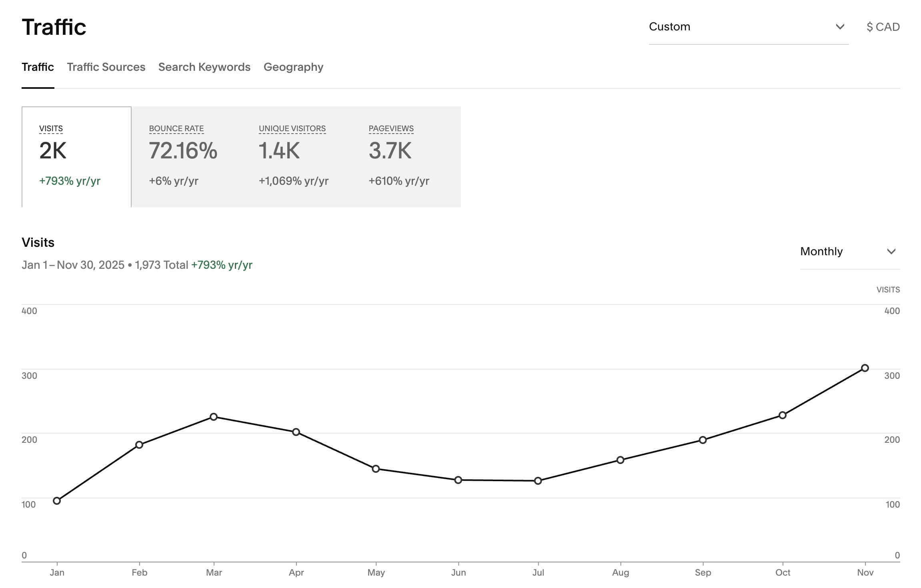Go to the Geography tab
Image resolution: width=921 pixels, height=588 pixels.
point(293,67)
